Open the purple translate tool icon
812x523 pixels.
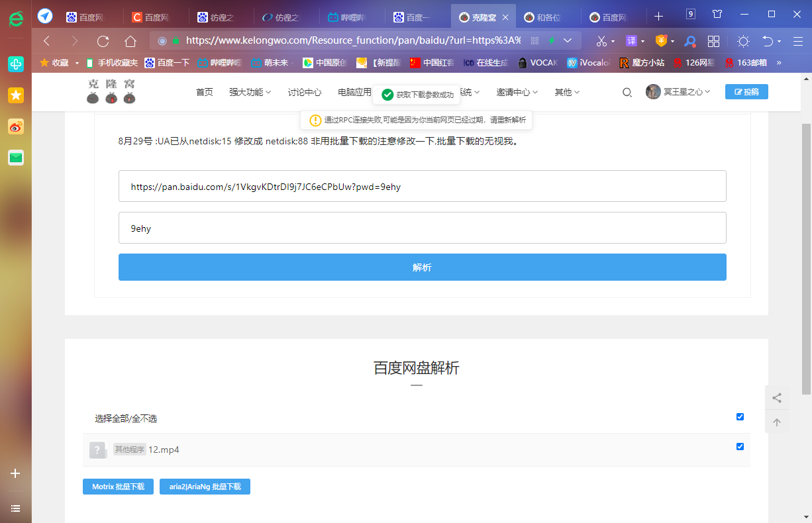[x=632, y=41]
